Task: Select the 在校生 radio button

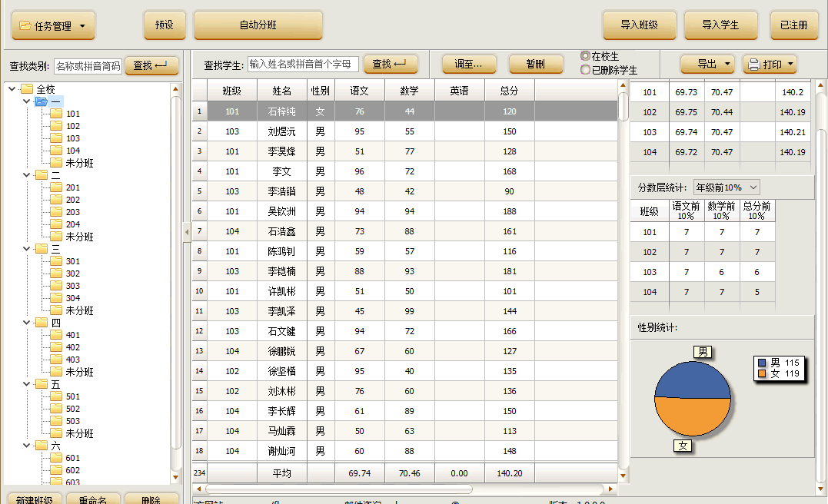Action: click(586, 56)
